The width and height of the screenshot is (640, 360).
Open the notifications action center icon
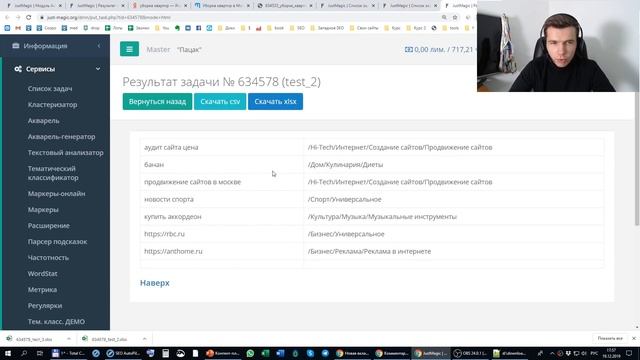click(629, 353)
